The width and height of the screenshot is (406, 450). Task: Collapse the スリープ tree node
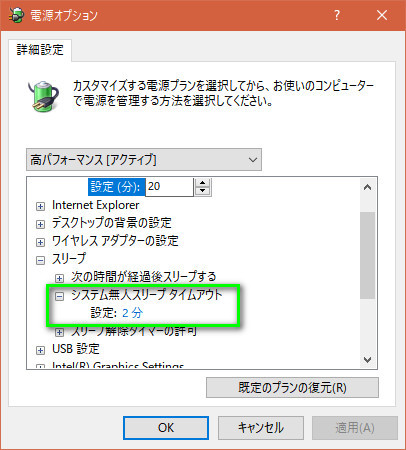40,260
